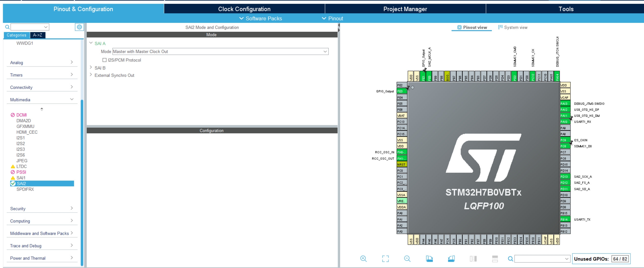Enable the I2S/PCM Protocol checkbox
Screen dimensions: 644x268
click(x=104, y=60)
